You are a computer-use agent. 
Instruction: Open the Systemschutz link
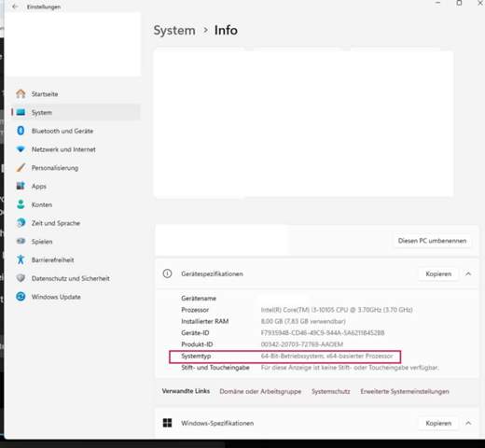point(331,391)
